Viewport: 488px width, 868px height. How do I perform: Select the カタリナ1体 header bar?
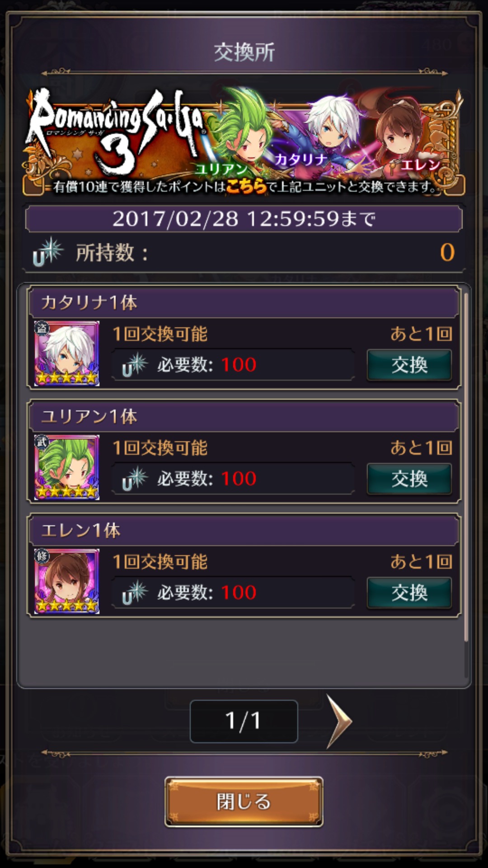244,302
